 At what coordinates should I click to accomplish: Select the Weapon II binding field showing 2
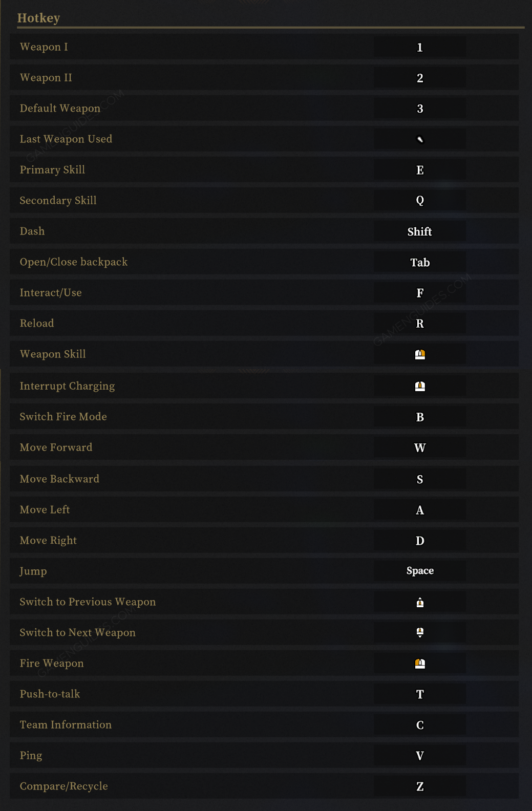point(420,78)
